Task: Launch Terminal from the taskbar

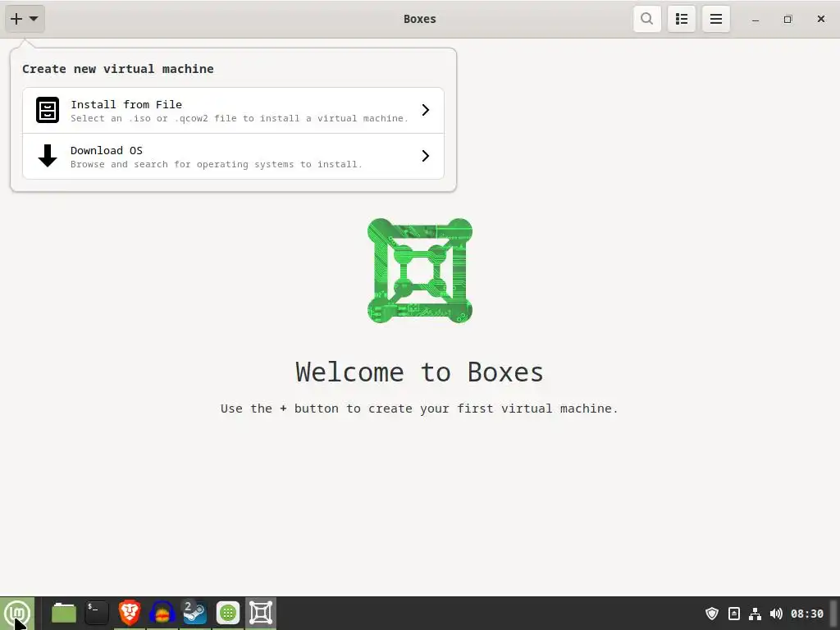Action: click(97, 613)
